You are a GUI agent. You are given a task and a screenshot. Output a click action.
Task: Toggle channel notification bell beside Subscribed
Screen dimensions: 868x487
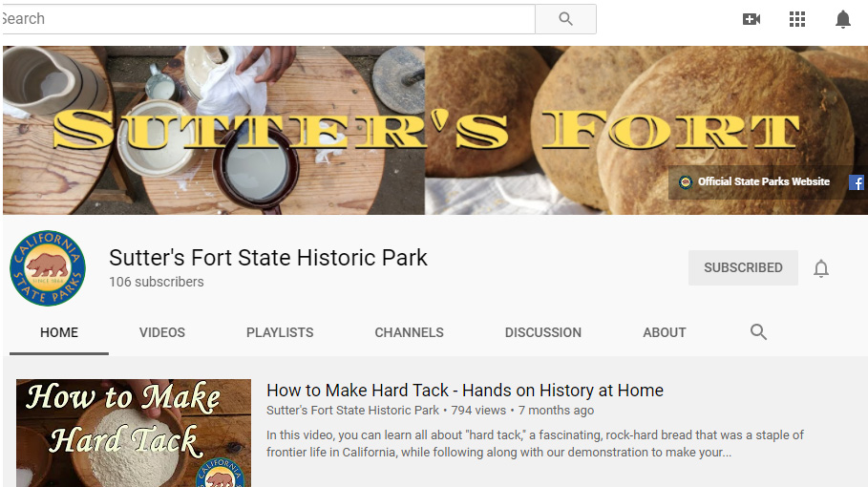[821, 268]
